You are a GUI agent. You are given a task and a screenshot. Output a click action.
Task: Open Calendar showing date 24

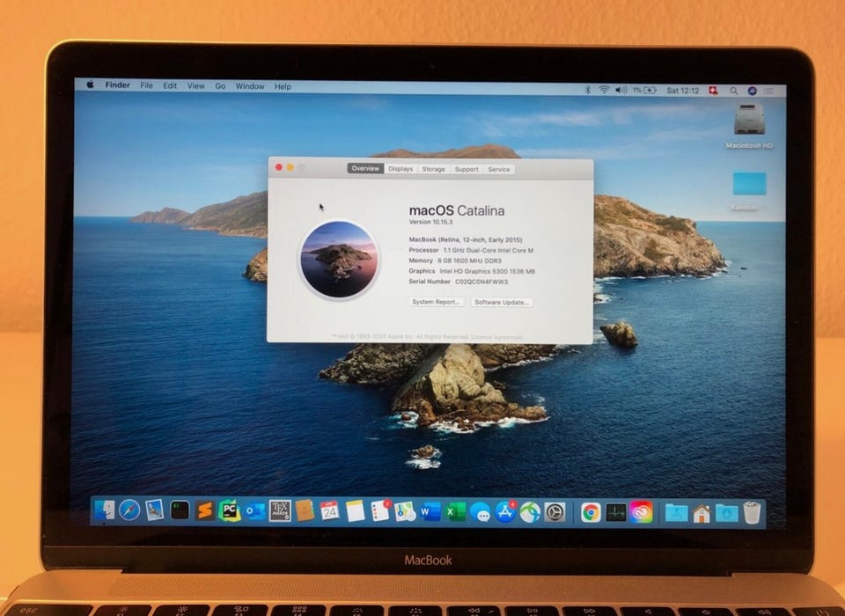[x=329, y=511]
